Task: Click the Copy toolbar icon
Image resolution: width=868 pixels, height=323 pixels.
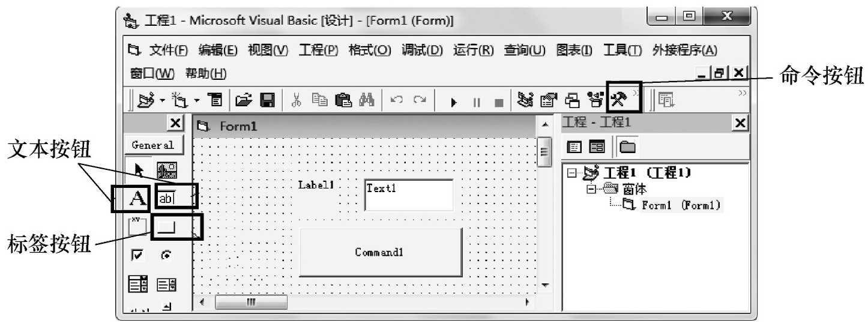Action: click(320, 101)
